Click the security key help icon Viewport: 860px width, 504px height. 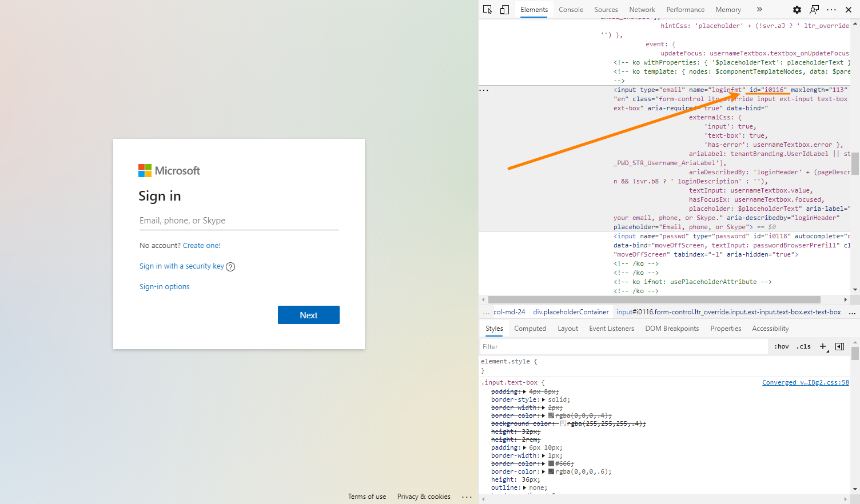pos(230,266)
